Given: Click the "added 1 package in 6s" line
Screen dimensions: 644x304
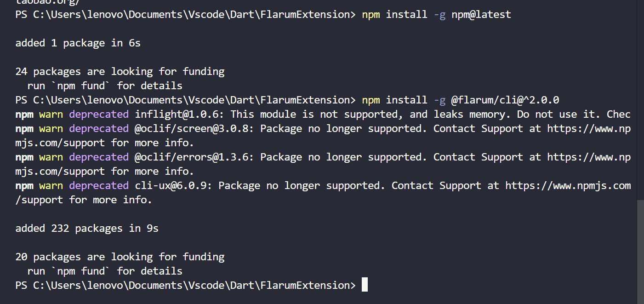Looking at the screenshot, I should [78, 43].
